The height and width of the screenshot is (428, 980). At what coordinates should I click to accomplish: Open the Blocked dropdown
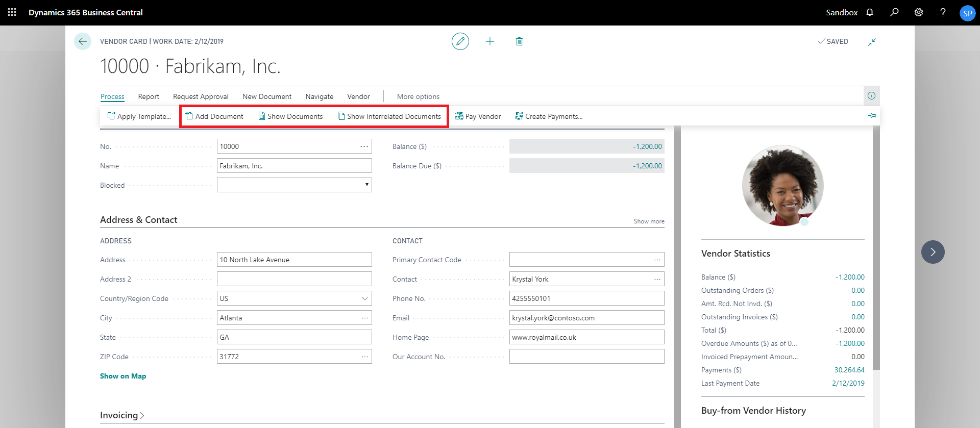click(x=295, y=185)
